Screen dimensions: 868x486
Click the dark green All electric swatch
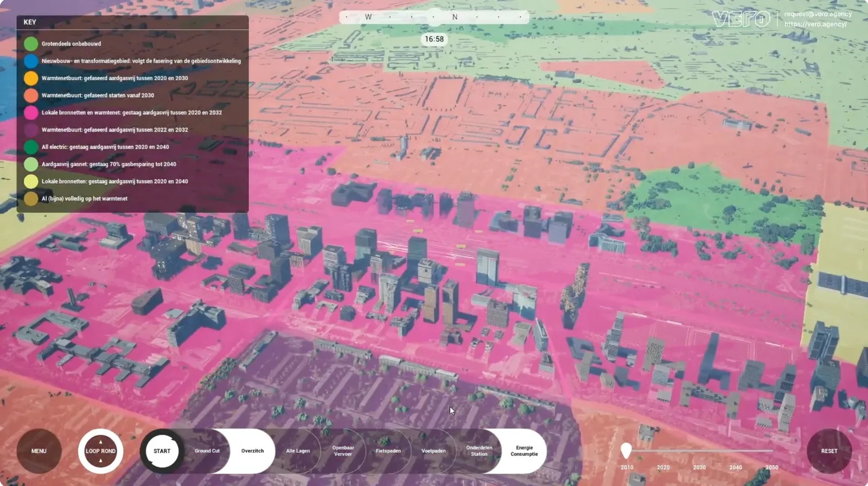coord(31,147)
